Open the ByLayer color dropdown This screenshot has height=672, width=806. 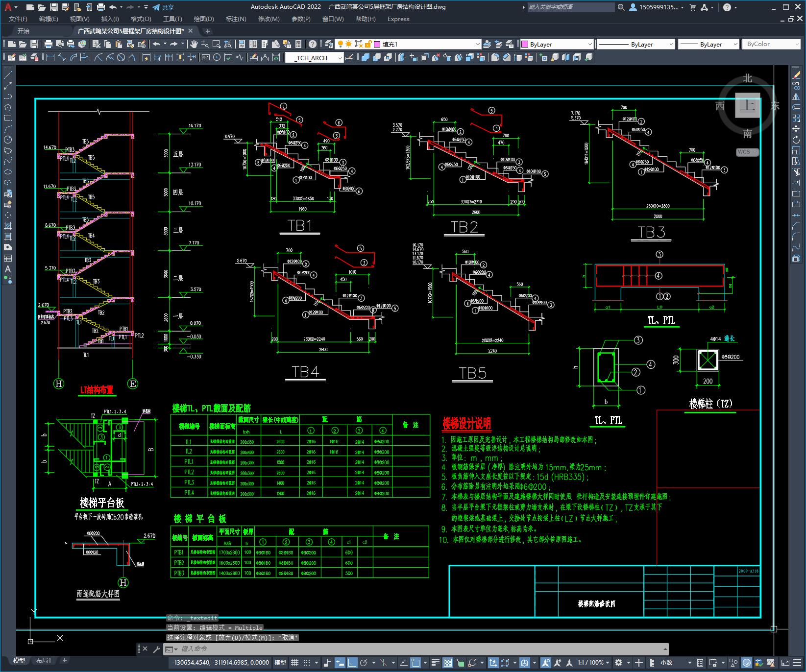557,44
